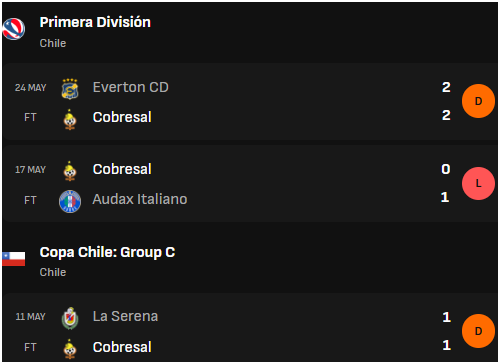Open the 24 MAY match date
This screenshot has height=364, width=500.
(x=30, y=88)
